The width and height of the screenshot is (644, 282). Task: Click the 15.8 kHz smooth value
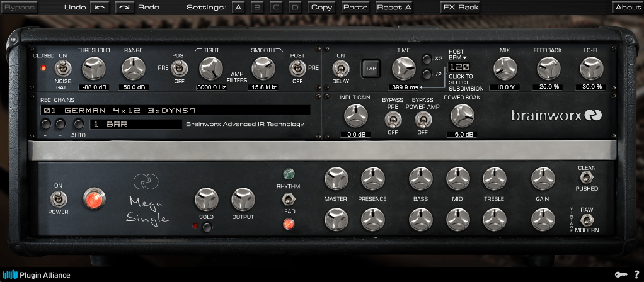point(263,87)
